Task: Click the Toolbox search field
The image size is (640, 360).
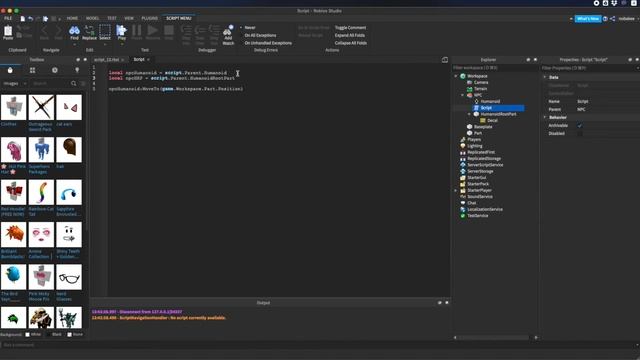Action: click(x=51, y=83)
